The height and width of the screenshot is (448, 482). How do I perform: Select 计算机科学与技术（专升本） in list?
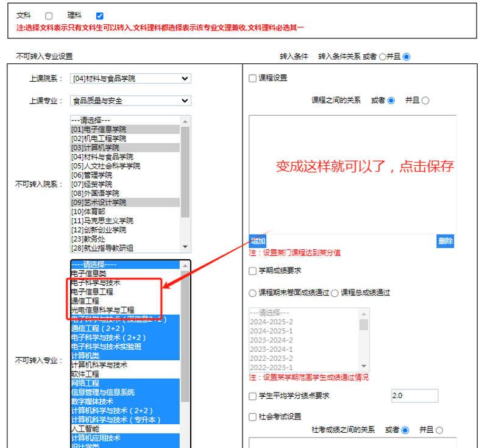point(125,420)
